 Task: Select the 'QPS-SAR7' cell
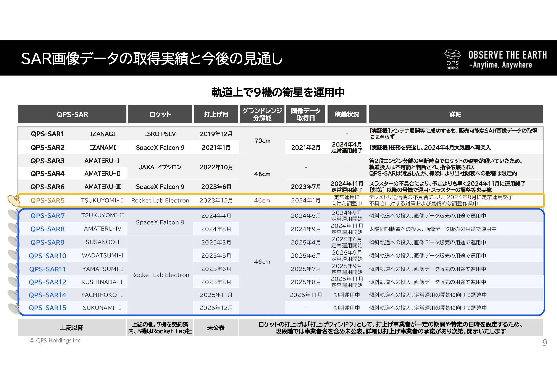click(47, 216)
